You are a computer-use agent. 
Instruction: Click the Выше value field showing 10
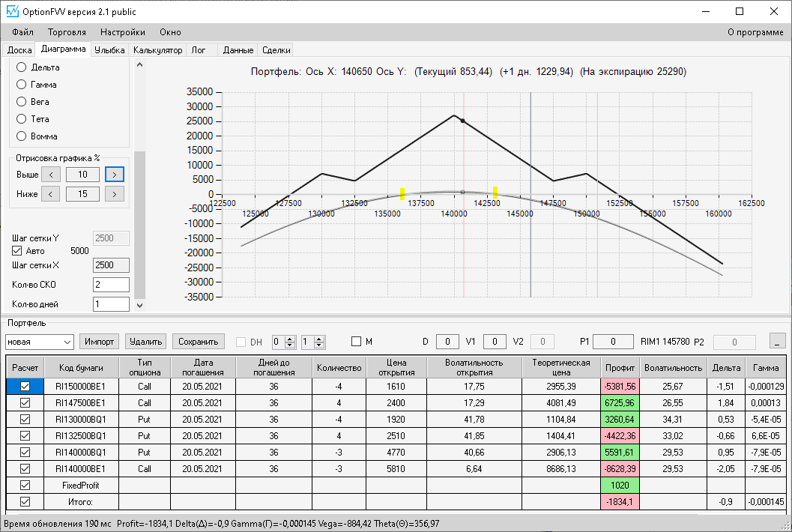[x=83, y=175]
